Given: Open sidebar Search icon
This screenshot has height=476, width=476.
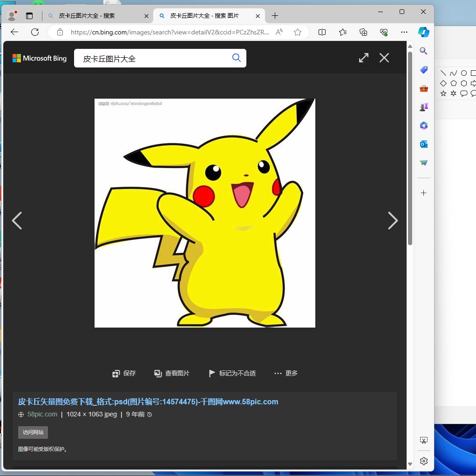Looking at the screenshot, I should [423, 51].
